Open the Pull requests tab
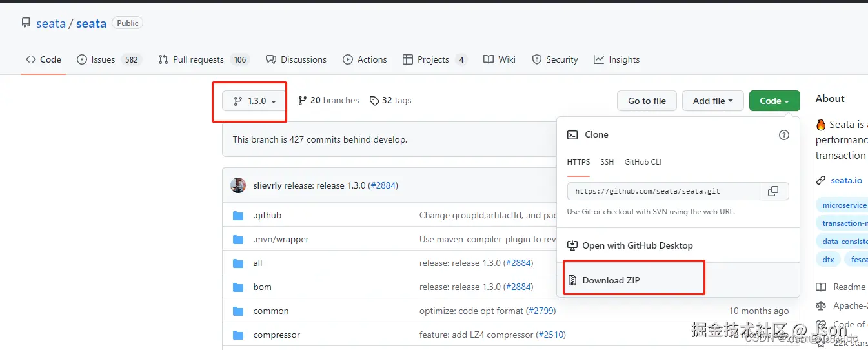Screen dimensions: 868x350 [x=203, y=59]
